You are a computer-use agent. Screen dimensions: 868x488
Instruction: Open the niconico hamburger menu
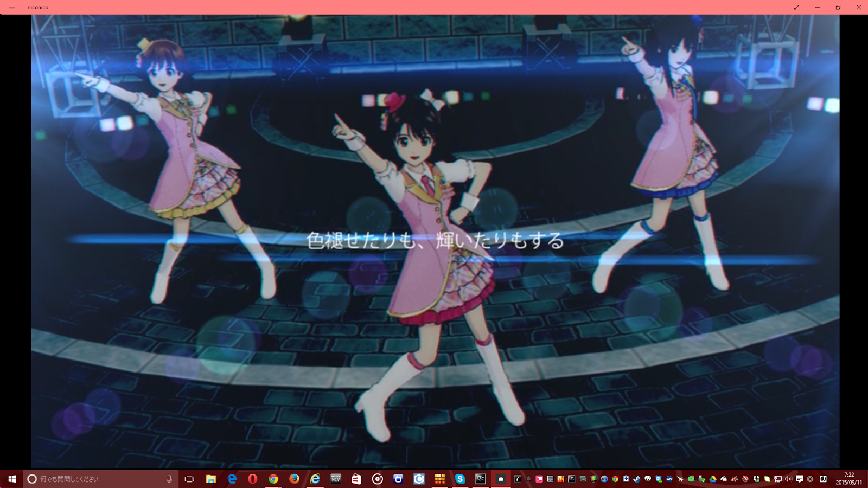pyautogui.click(x=11, y=7)
